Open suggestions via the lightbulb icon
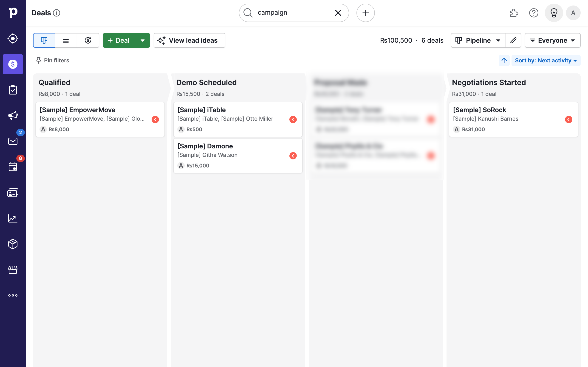The height and width of the screenshot is (367, 588). (x=554, y=13)
